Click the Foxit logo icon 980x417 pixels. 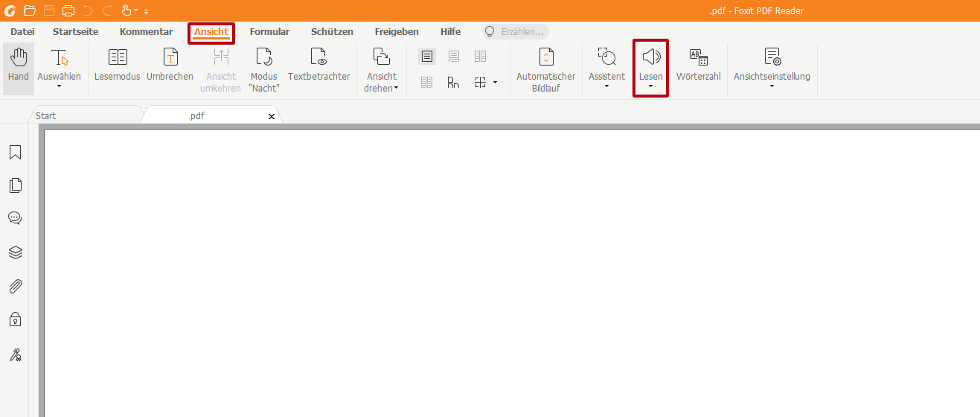point(10,10)
